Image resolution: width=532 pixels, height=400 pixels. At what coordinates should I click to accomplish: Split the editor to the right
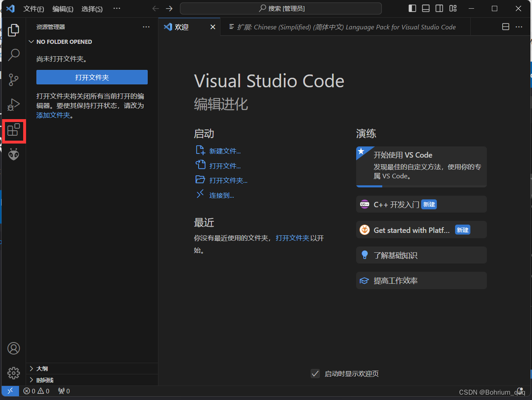click(506, 26)
